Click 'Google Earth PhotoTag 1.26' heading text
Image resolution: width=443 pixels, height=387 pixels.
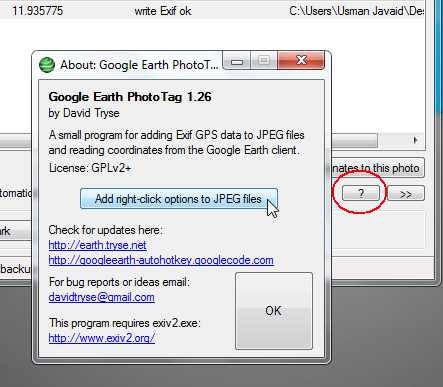click(130, 97)
